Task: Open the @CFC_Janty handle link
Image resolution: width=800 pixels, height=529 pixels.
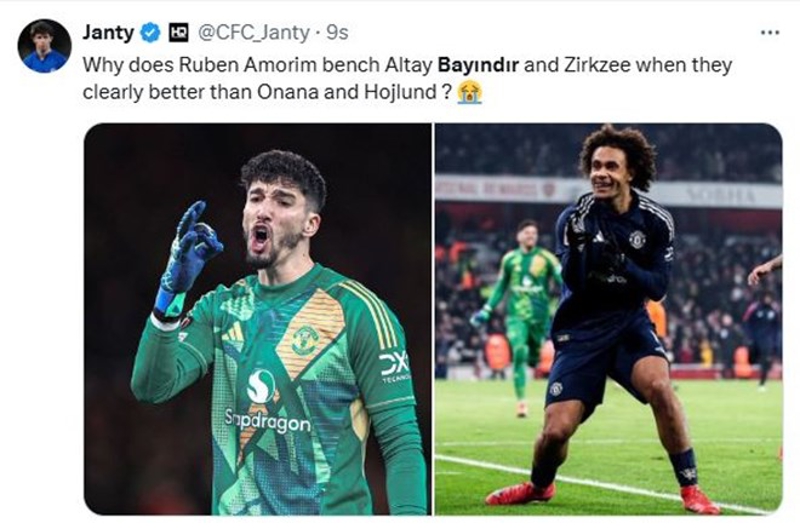Action: point(253,33)
